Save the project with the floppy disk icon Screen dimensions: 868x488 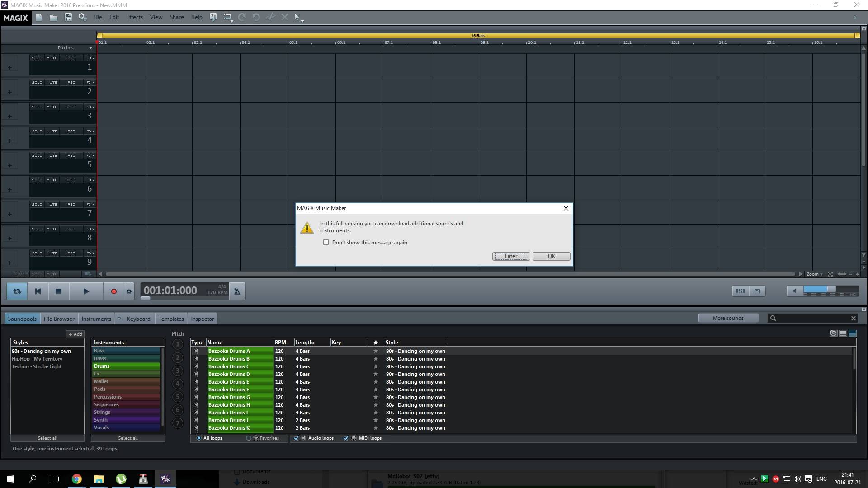coord(68,17)
